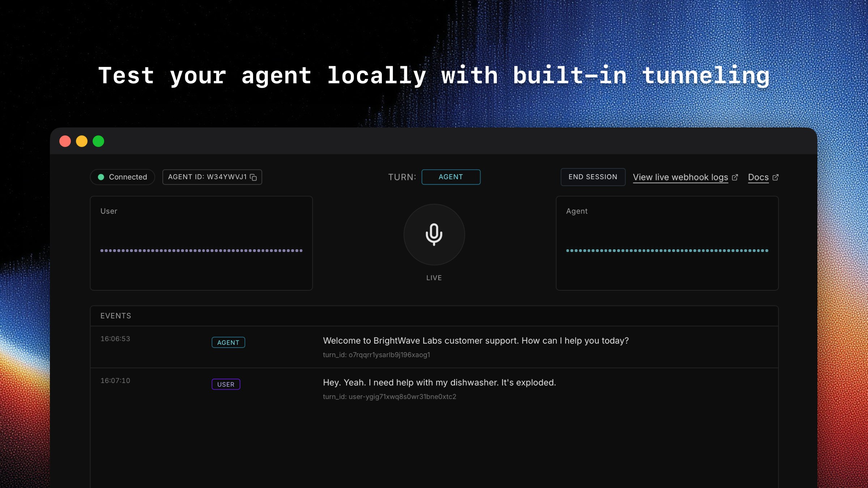Toggle the turn to AGENT

[x=451, y=177]
